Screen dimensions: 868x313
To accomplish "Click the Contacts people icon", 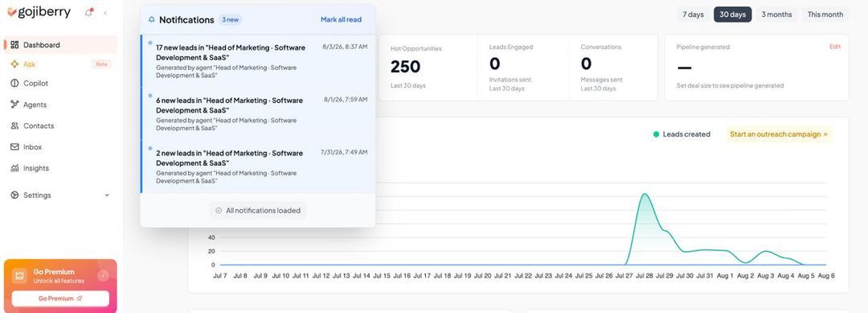I will pos(15,126).
